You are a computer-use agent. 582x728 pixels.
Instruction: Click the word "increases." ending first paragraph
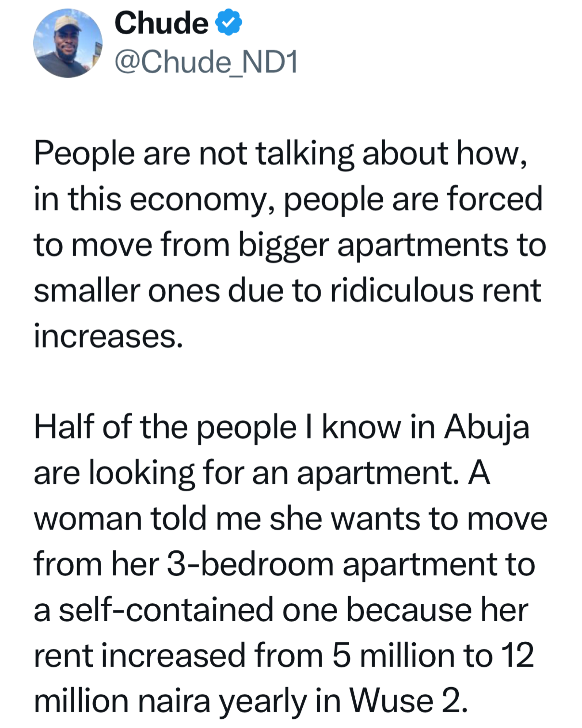tap(108, 337)
